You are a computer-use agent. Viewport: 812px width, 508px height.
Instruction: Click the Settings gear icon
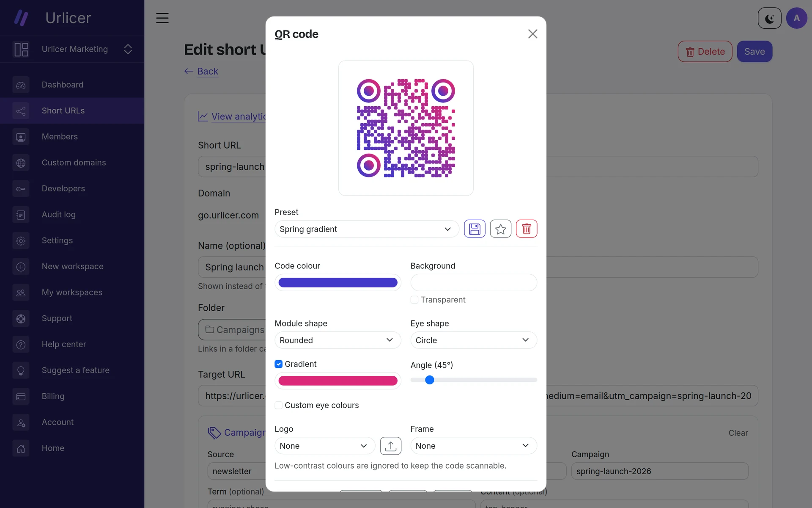click(x=21, y=241)
